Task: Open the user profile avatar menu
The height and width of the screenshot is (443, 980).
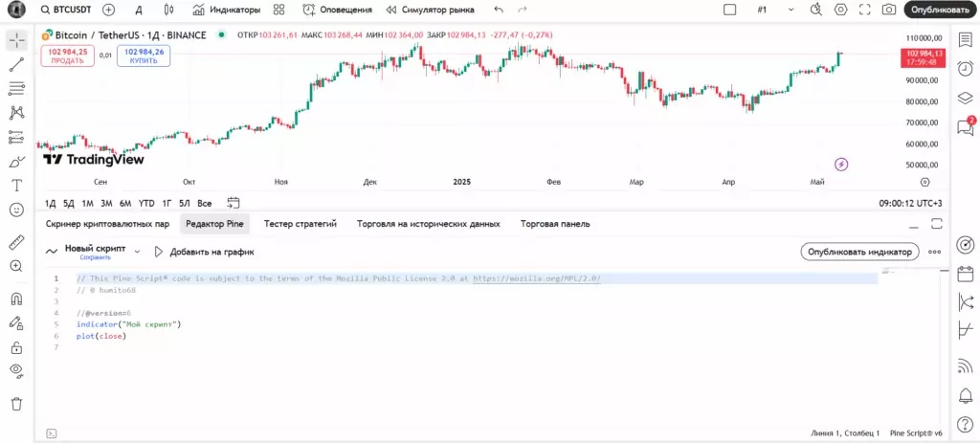Action: tap(17, 10)
